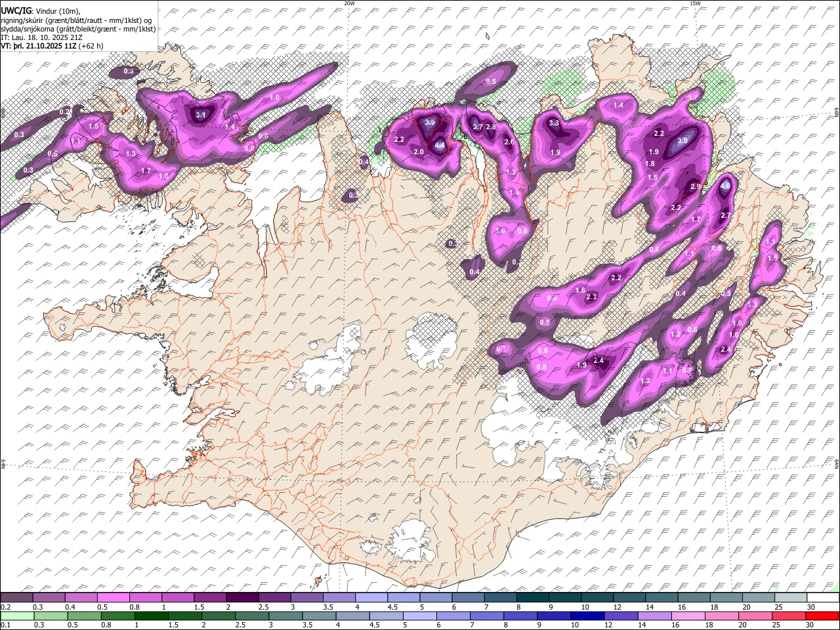Screen dimensions: 840x630
Task: Click the 'slydda/snjókoma (grátt/bleikt/grænt' description line
Action: [x=78, y=29]
